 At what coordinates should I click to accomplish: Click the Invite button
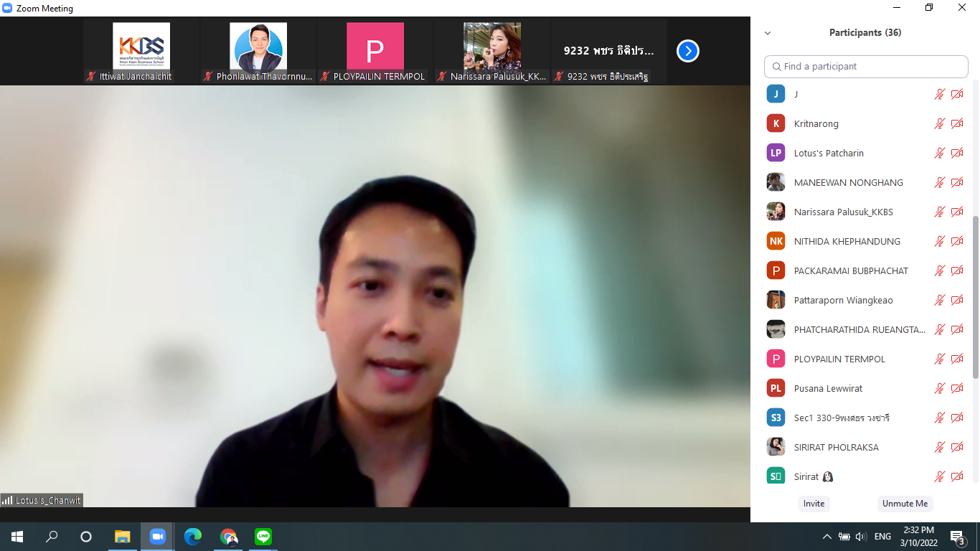[x=814, y=504]
